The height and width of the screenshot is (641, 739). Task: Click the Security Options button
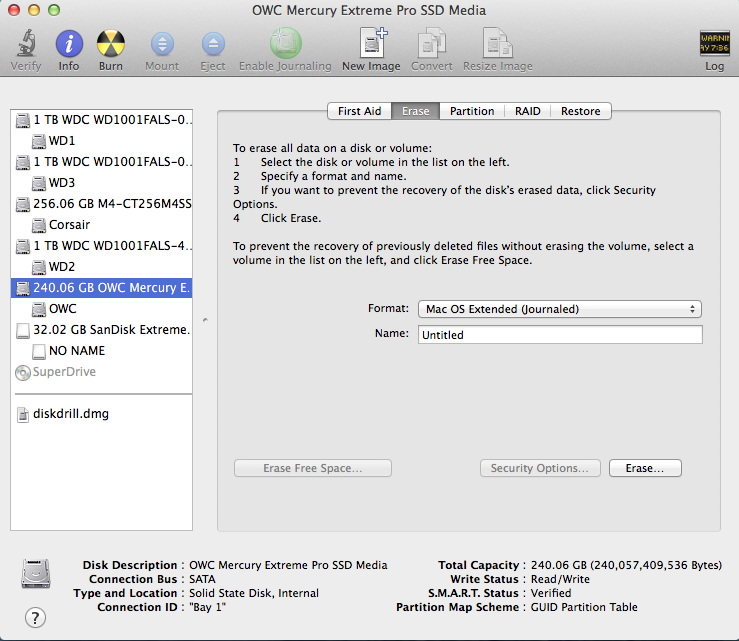[x=540, y=468]
